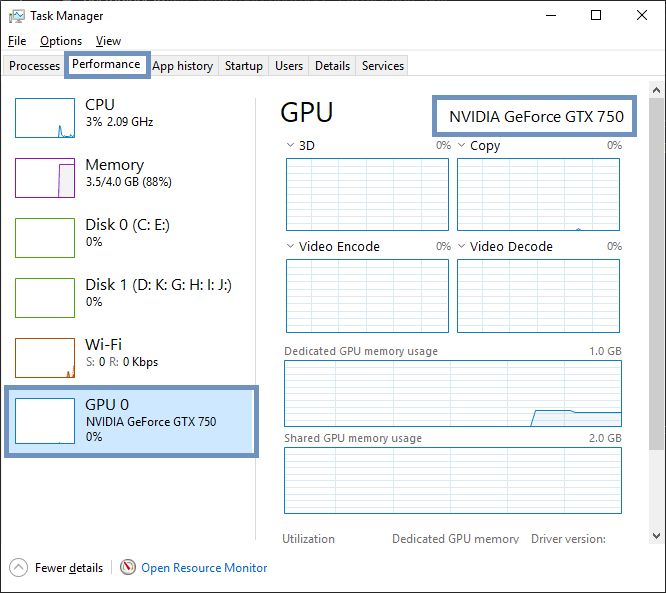Switch to the Services tab
666x593 pixels.
pyautogui.click(x=383, y=66)
